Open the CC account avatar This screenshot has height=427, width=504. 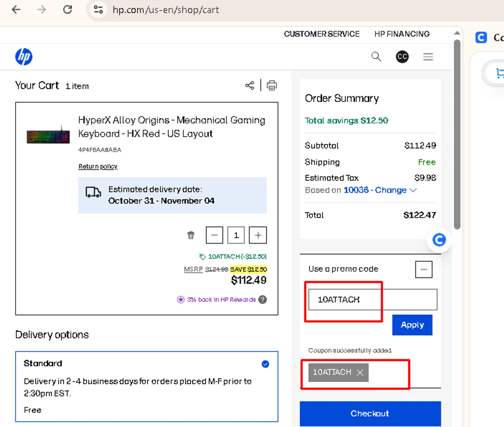click(x=402, y=57)
